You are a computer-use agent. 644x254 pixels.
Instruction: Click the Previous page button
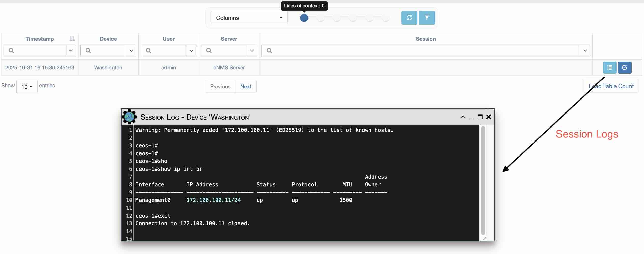[x=220, y=87]
